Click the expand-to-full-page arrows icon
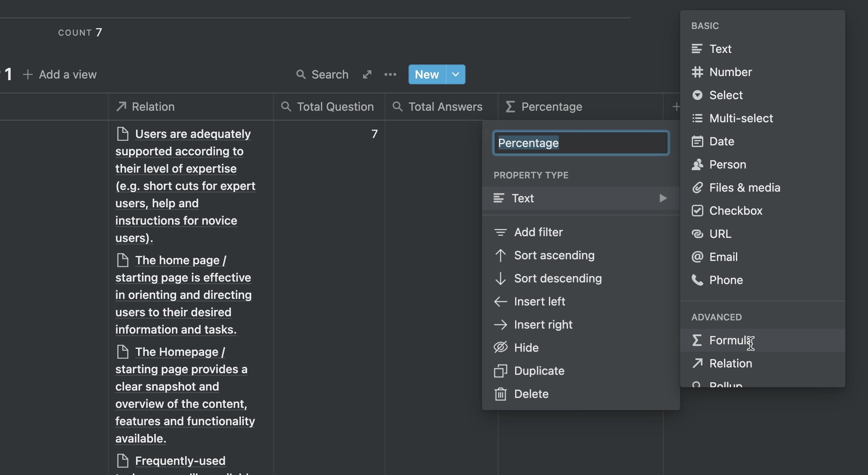The image size is (868, 475). [x=367, y=74]
